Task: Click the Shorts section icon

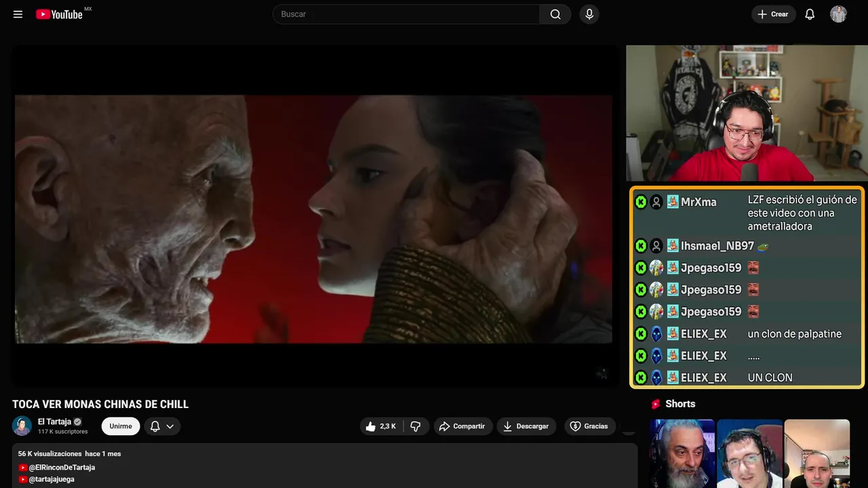Action: [x=656, y=404]
